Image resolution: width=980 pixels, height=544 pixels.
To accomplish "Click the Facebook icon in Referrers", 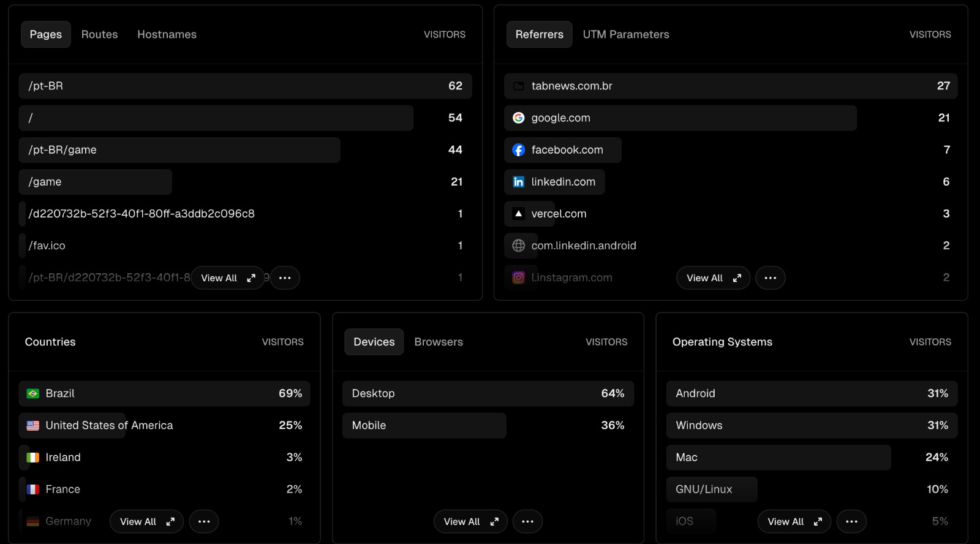I will coord(518,150).
